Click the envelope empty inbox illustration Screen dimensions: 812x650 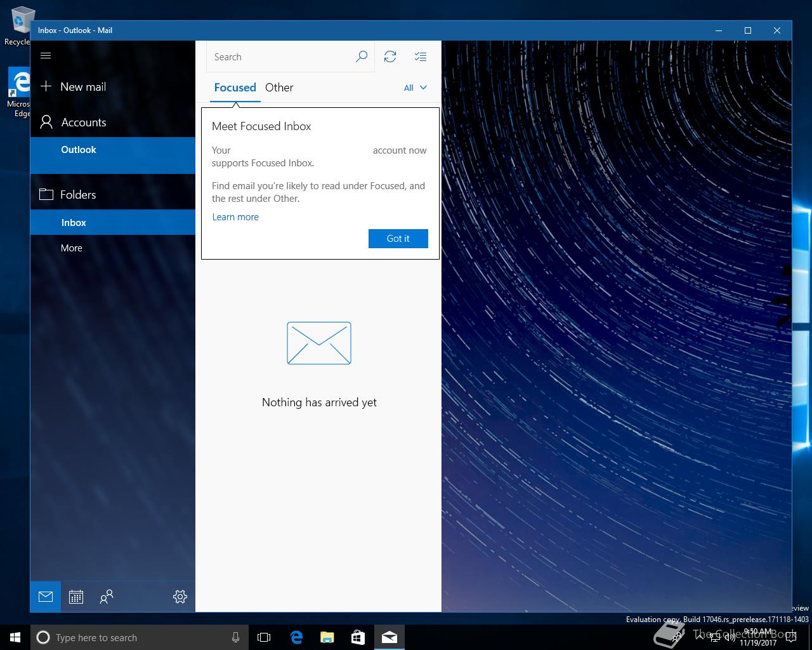(x=319, y=343)
